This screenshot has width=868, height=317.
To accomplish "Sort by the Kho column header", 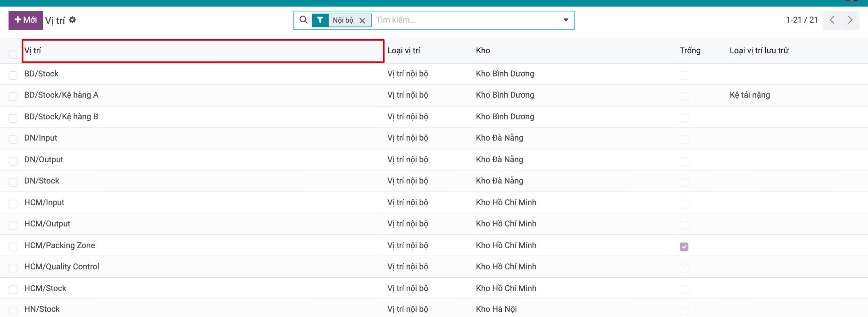I will pos(483,50).
